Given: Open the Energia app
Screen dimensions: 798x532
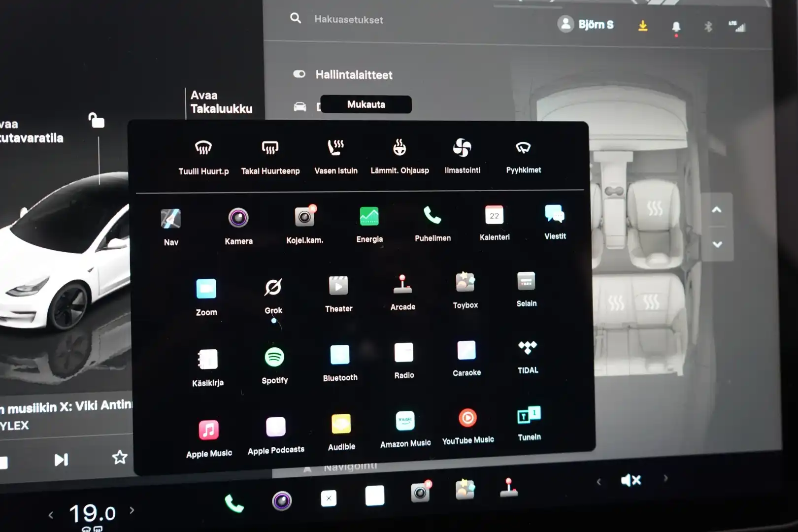Looking at the screenshot, I should tap(369, 224).
